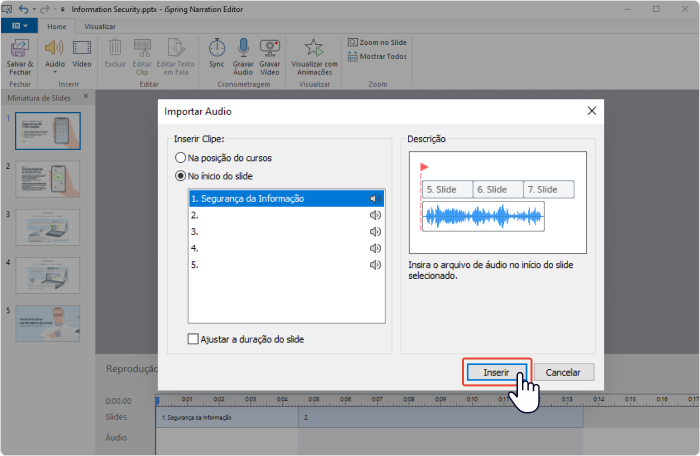Select slide 2 thumbnail in panel
700x456 pixels.
[48, 179]
